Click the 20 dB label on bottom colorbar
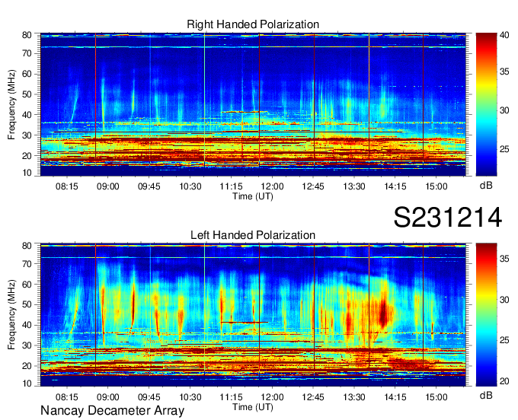 504,381
